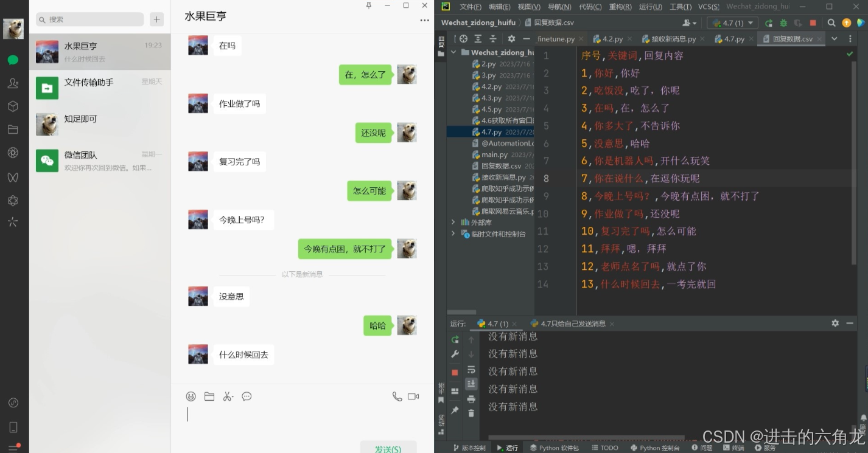Click rerun icon in run panel
The image size is (868, 453).
pyautogui.click(x=455, y=340)
